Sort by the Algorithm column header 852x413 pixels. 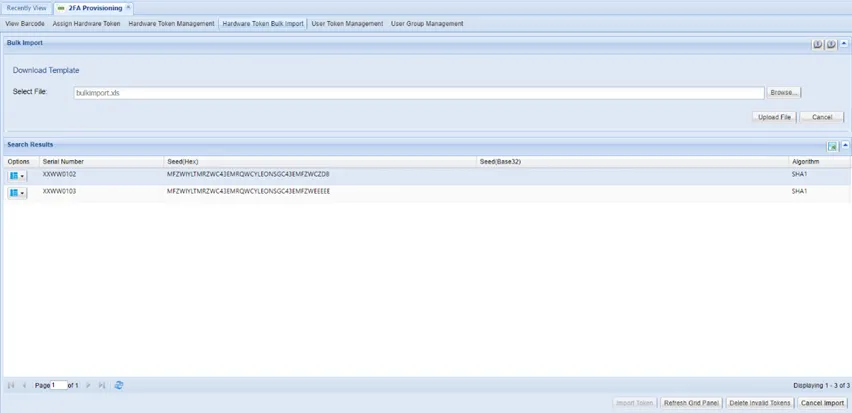[819, 162]
